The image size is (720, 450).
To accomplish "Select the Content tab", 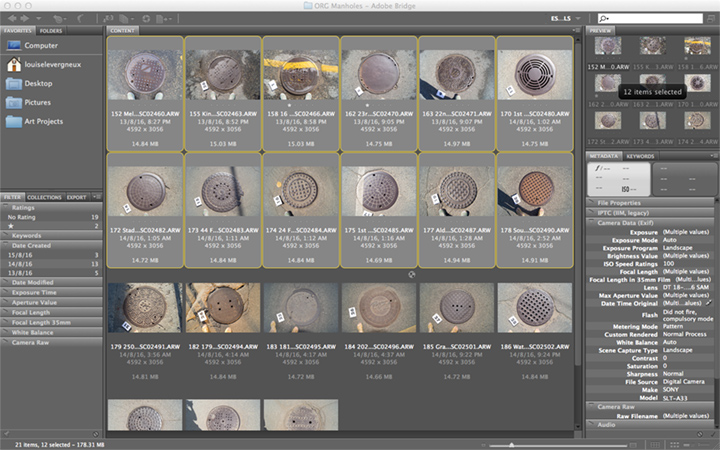I will point(123,31).
